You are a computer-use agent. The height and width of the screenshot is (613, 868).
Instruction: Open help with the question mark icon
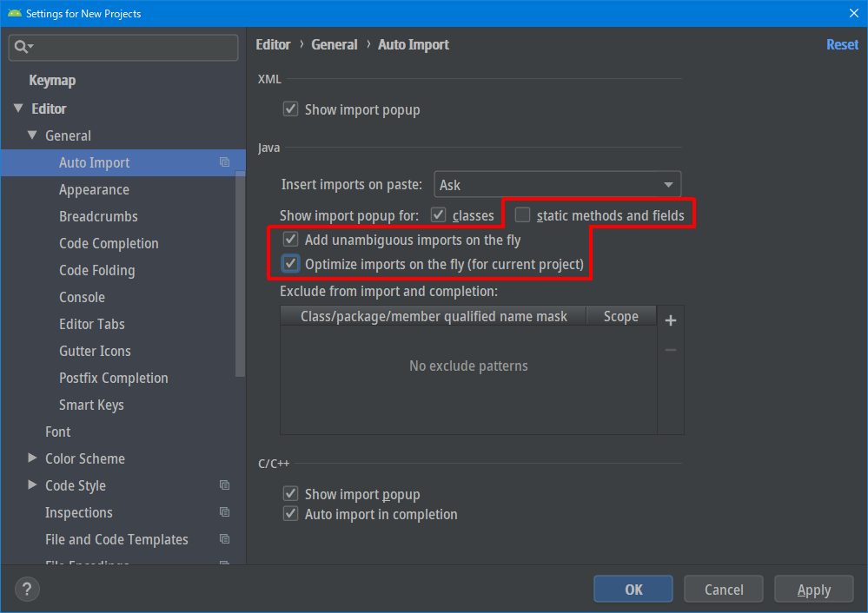coord(27,590)
